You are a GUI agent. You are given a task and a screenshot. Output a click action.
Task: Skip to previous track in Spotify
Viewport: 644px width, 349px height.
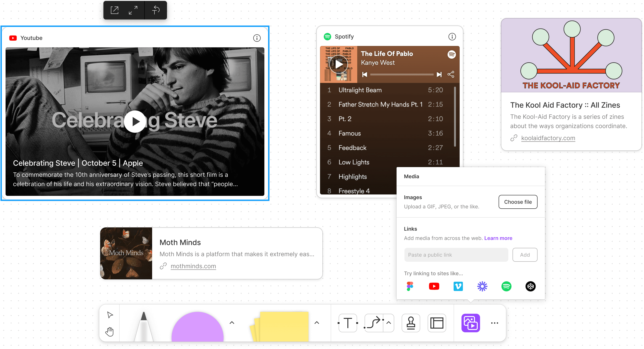pos(365,74)
